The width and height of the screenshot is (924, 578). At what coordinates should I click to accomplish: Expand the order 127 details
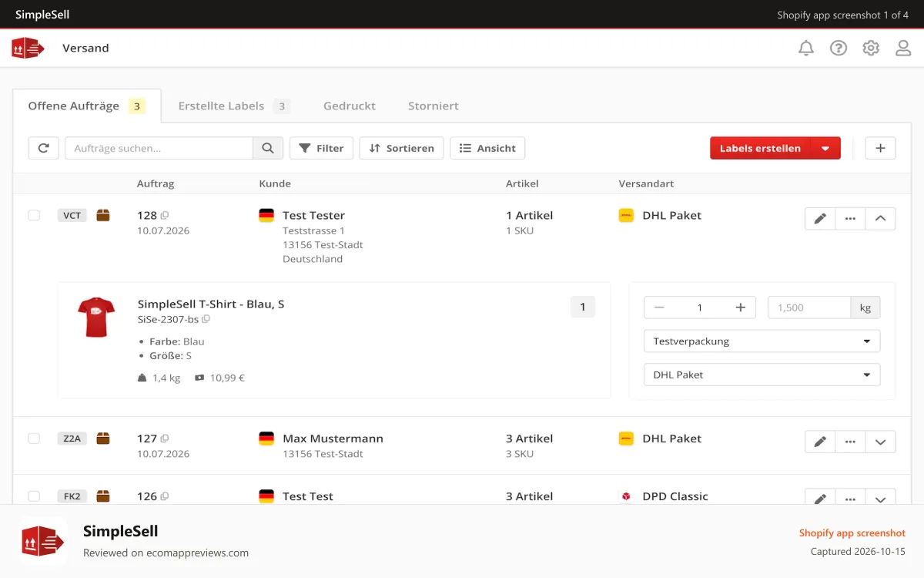tap(880, 442)
